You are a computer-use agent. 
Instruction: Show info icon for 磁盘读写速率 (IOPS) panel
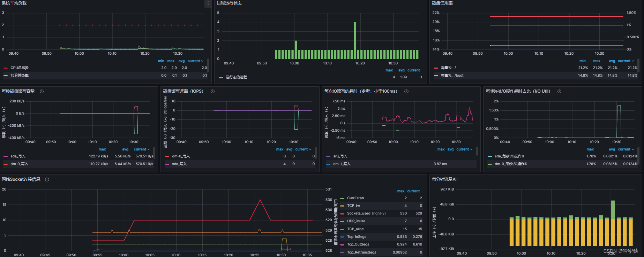[x=212, y=91]
